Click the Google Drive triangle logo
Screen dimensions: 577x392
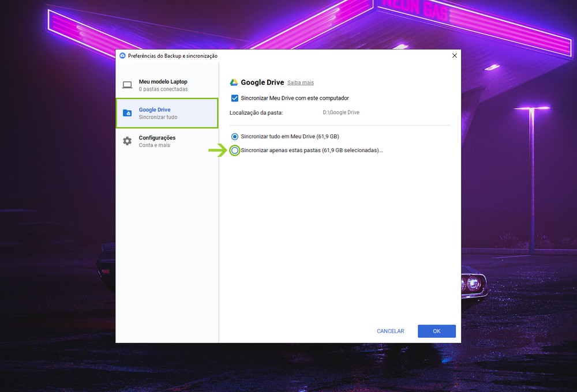click(x=234, y=82)
